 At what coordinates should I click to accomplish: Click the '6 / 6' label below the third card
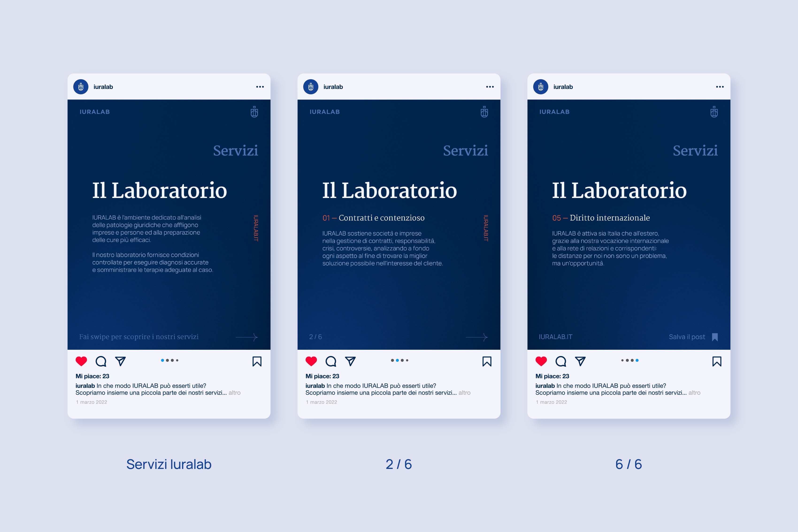[x=629, y=464]
